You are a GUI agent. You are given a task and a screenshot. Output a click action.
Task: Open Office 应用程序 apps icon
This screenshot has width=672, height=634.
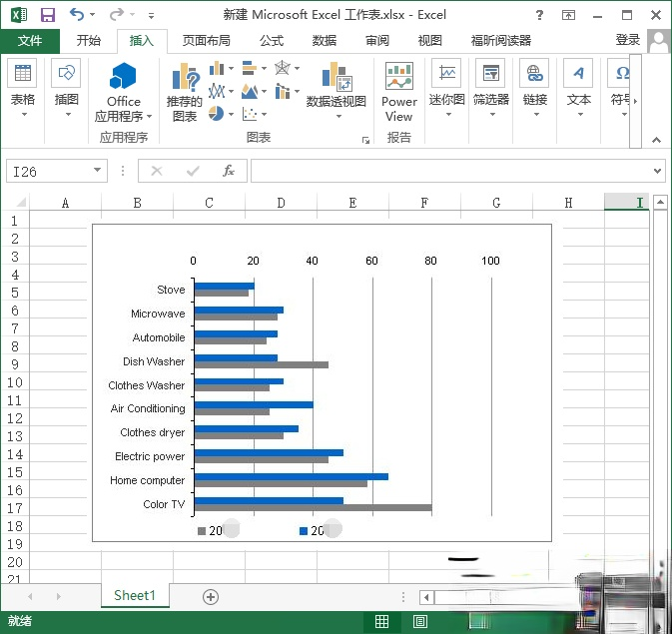[124, 77]
